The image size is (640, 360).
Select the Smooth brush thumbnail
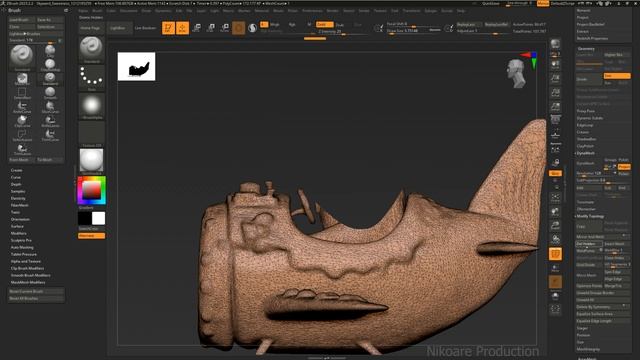tap(50, 93)
